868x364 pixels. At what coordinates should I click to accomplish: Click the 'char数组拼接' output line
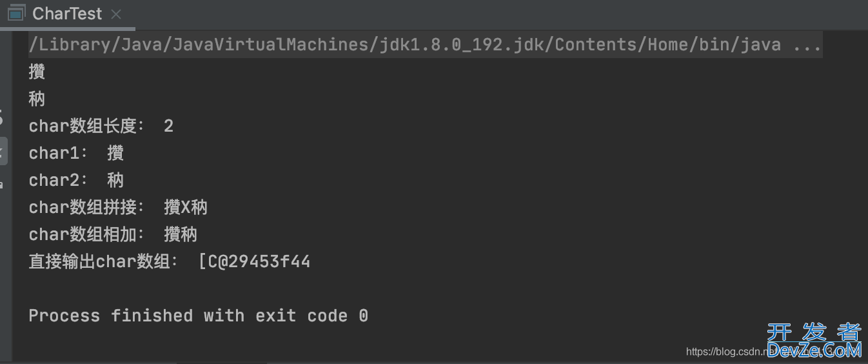tap(118, 207)
